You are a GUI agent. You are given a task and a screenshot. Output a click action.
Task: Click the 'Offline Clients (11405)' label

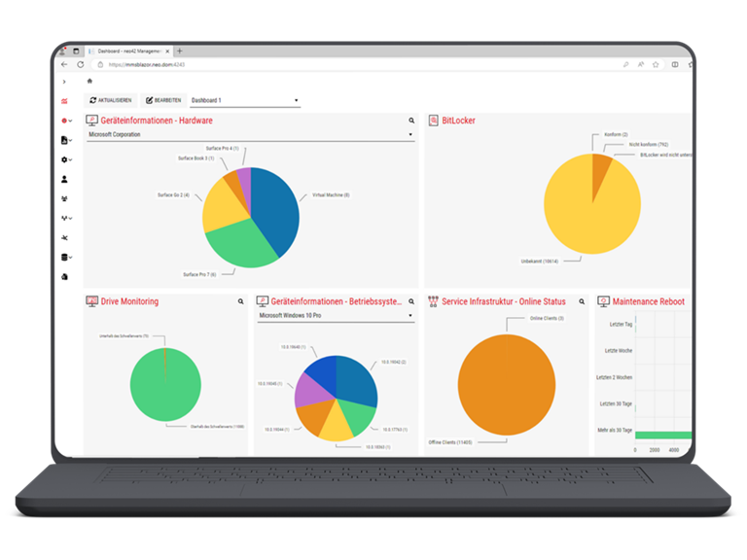[x=450, y=442]
